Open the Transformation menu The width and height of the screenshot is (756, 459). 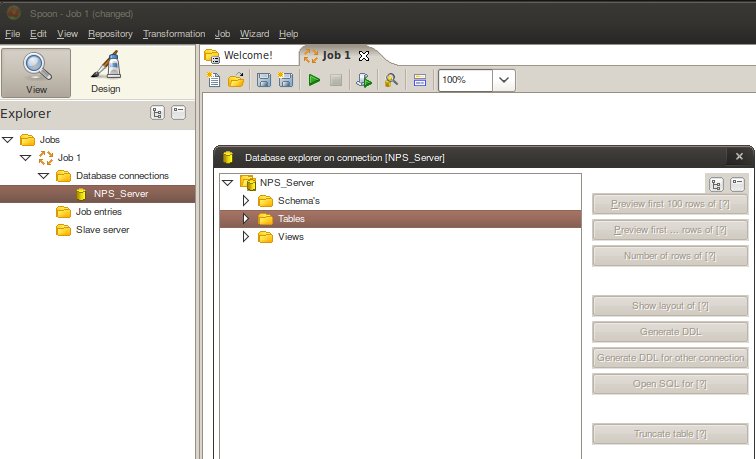tap(174, 34)
